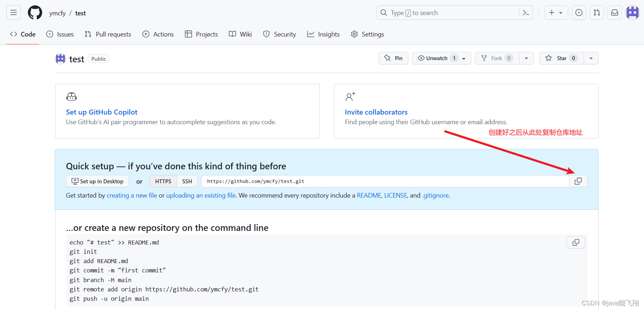Star the test repository

tap(561, 58)
